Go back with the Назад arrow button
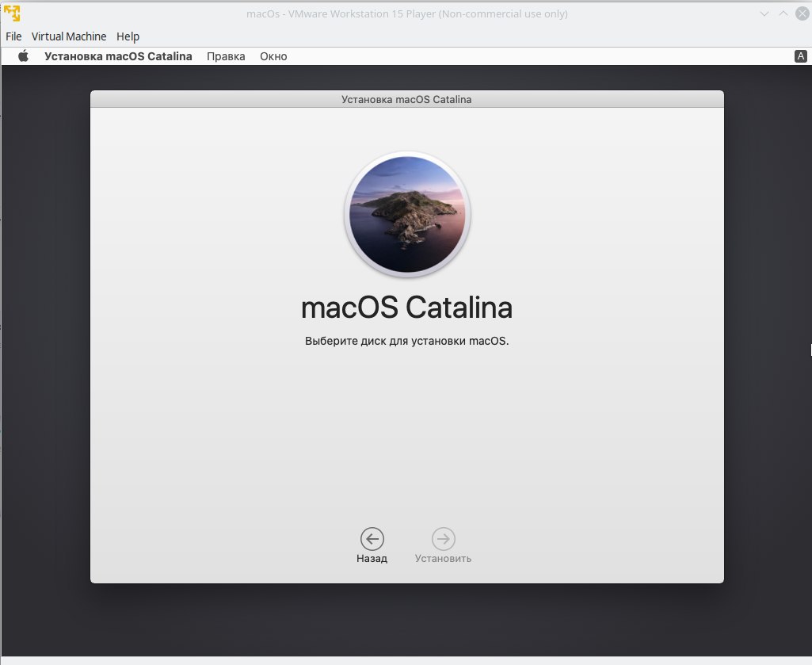This screenshot has height=665, width=812. 372,538
